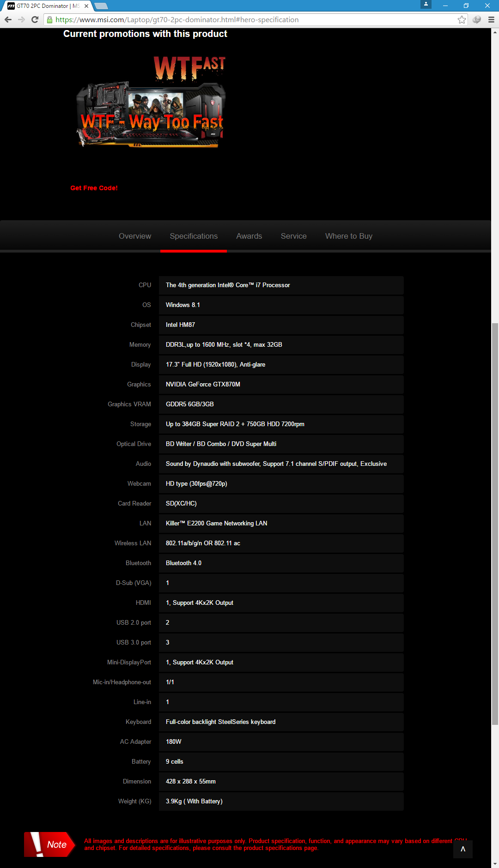Click the scrollbar up arrow
This screenshot has width=499, height=868.
pyautogui.click(x=495, y=32)
